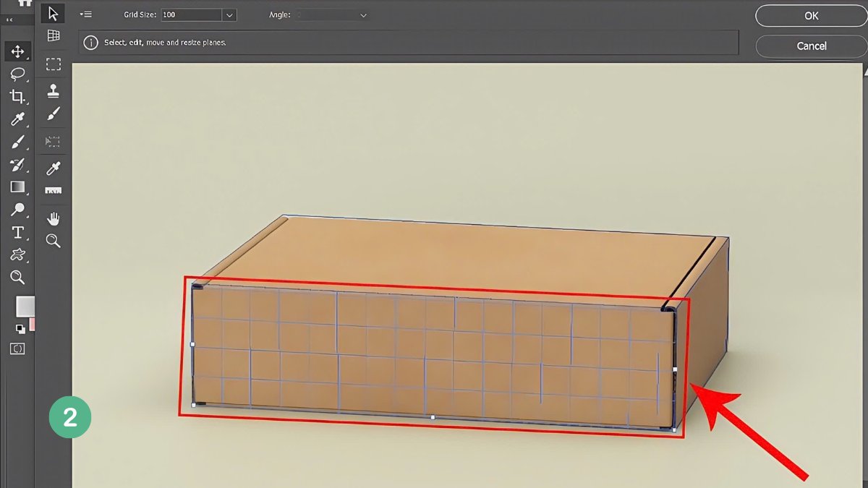Collapse the Photoshop toolbar with double arrows
Image resolution: width=868 pixels, height=488 pixels.
coord(9,20)
